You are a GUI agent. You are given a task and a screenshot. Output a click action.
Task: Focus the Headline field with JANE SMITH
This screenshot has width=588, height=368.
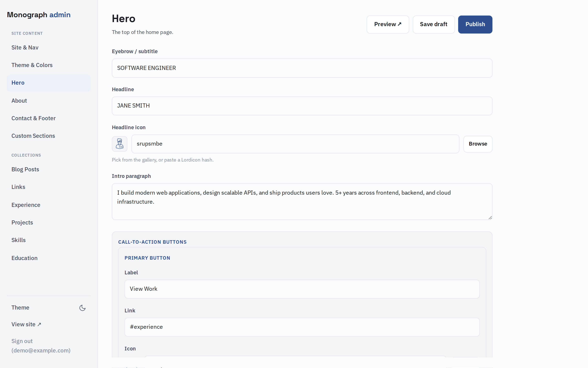click(x=302, y=106)
